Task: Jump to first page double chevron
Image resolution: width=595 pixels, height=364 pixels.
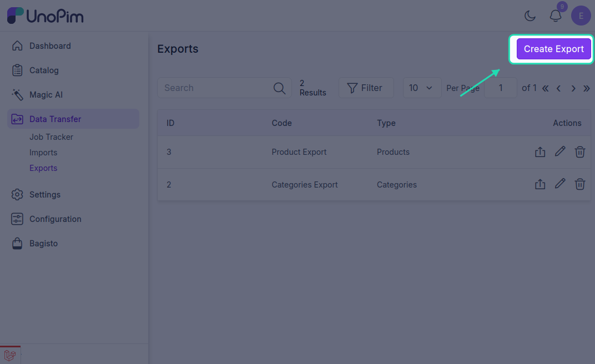Action: click(x=545, y=88)
